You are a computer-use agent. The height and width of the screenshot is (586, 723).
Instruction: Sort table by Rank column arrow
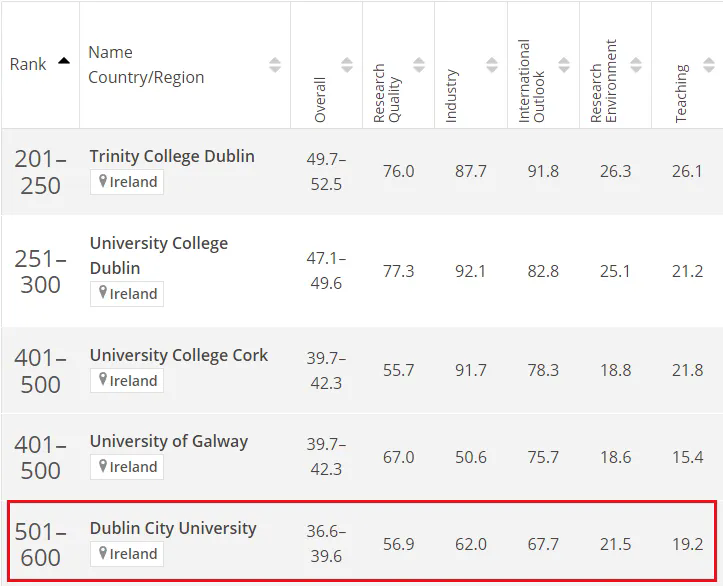(x=64, y=61)
